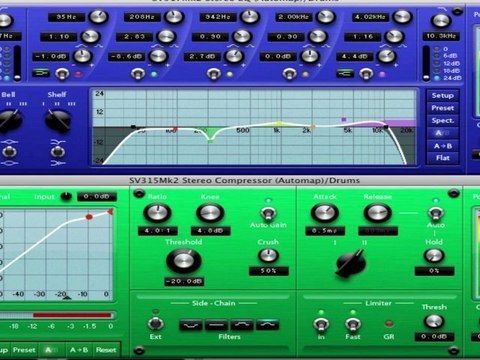Screen dimensions: 480x360
Task: Click the EQ A/B compare button
Action: coord(443,133)
